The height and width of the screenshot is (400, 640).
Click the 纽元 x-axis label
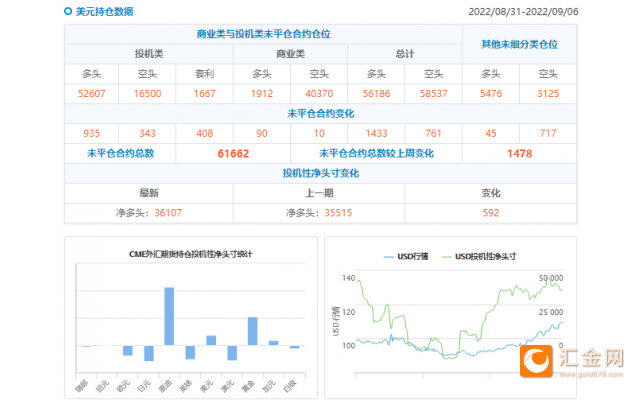(x=103, y=386)
